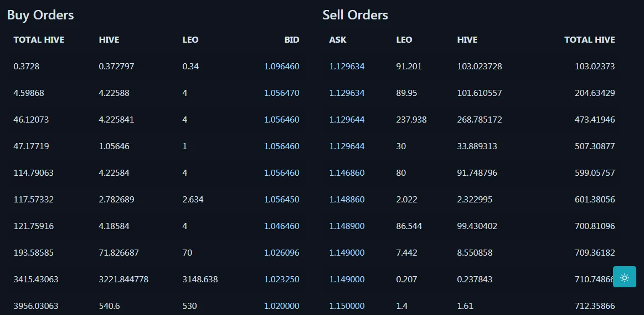Select the 1.148900 ask price
644x315 pixels.
(x=347, y=226)
